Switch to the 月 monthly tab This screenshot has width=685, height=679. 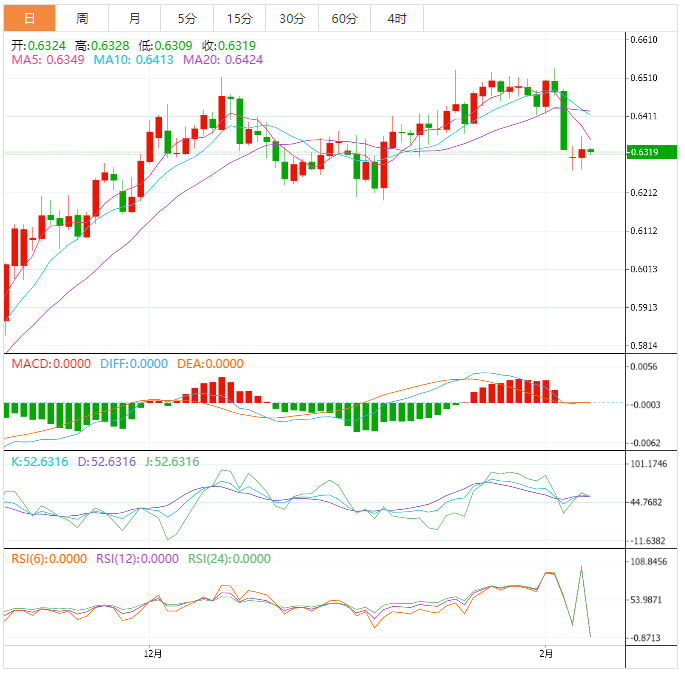(134, 18)
